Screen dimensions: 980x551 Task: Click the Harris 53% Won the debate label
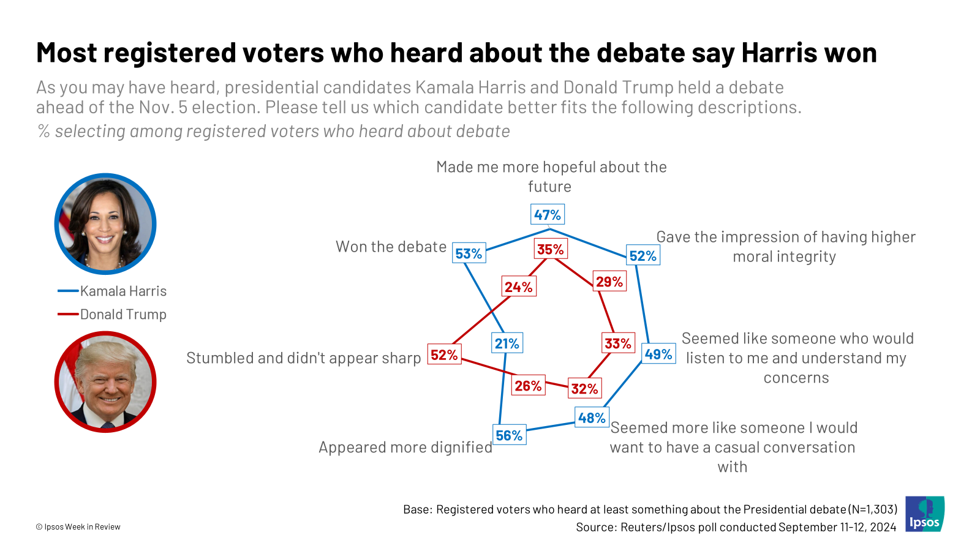[469, 253]
